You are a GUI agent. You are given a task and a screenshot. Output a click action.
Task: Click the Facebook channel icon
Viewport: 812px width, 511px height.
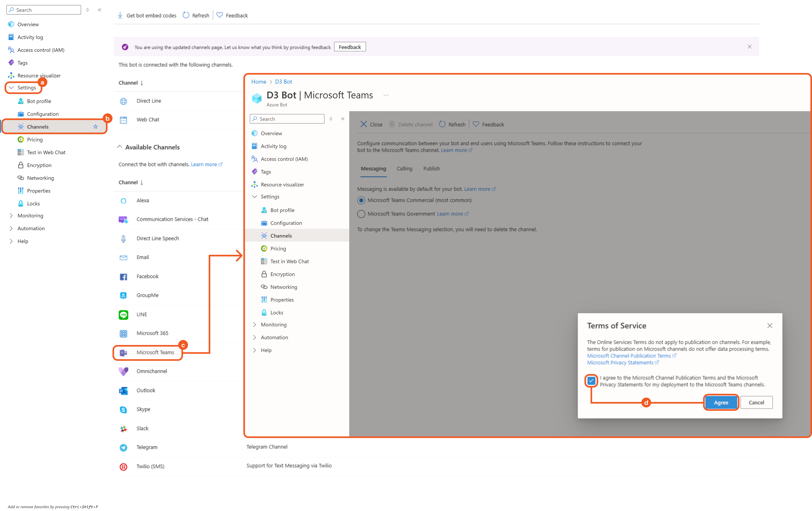[x=123, y=277]
